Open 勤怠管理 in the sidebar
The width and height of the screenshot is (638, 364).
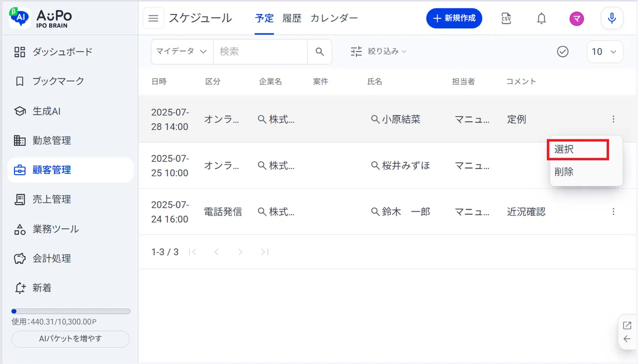coord(70,140)
